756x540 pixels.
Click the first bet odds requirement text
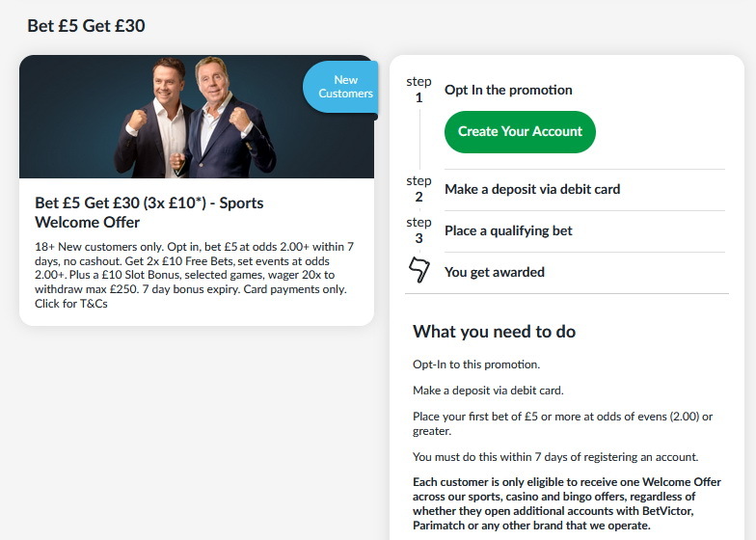tap(563, 423)
